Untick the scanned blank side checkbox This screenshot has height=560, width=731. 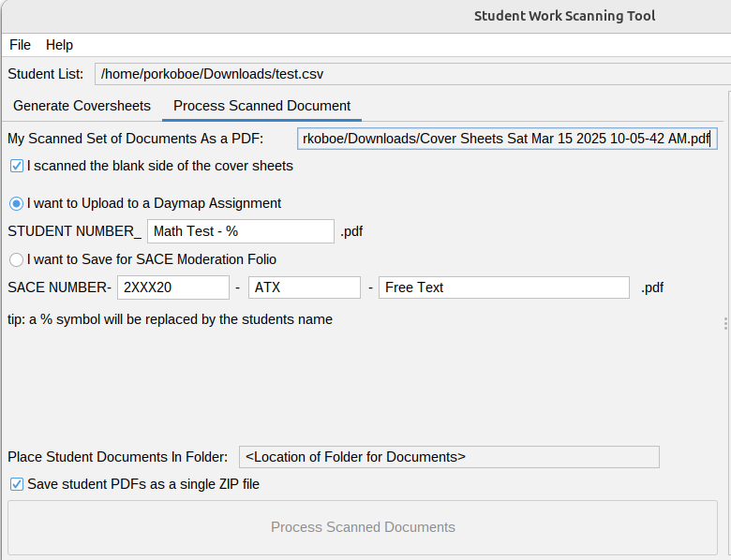click(x=17, y=166)
